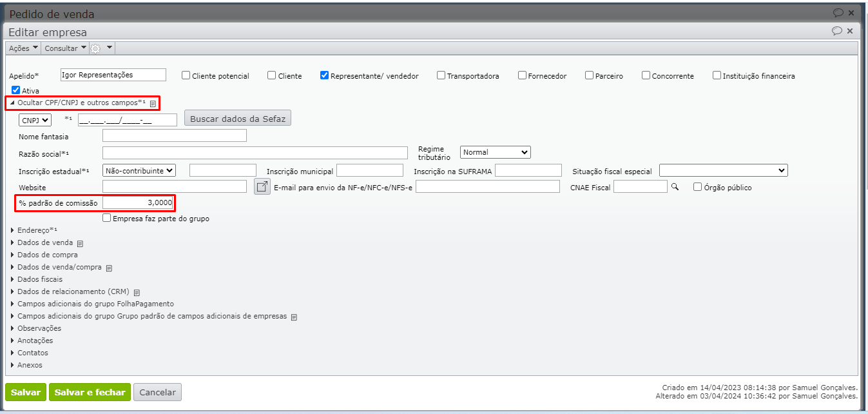Open the Ações menu
The width and height of the screenshot is (868, 414).
tap(23, 48)
